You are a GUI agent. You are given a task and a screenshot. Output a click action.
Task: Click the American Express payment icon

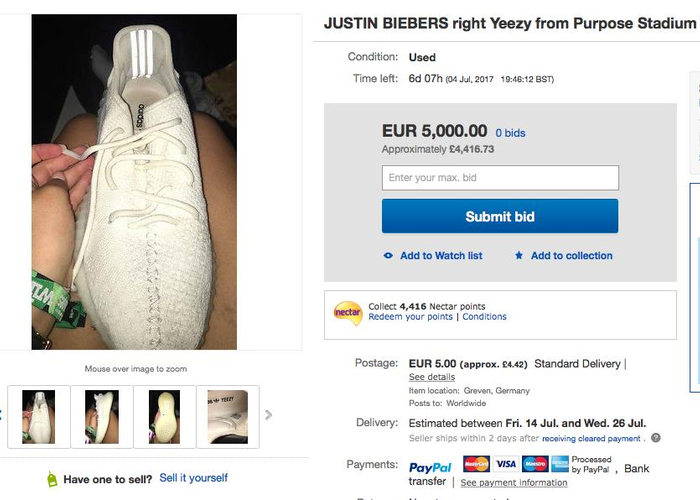click(560, 464)
